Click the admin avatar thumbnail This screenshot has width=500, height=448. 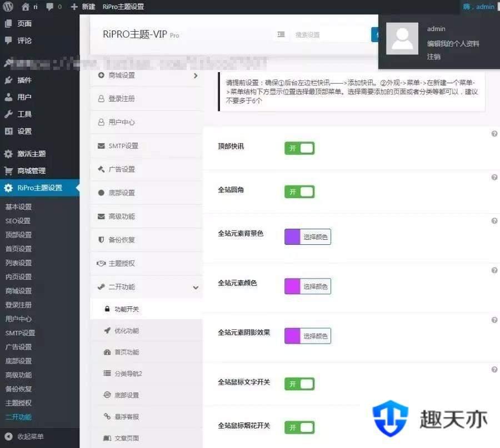[402, 38]
